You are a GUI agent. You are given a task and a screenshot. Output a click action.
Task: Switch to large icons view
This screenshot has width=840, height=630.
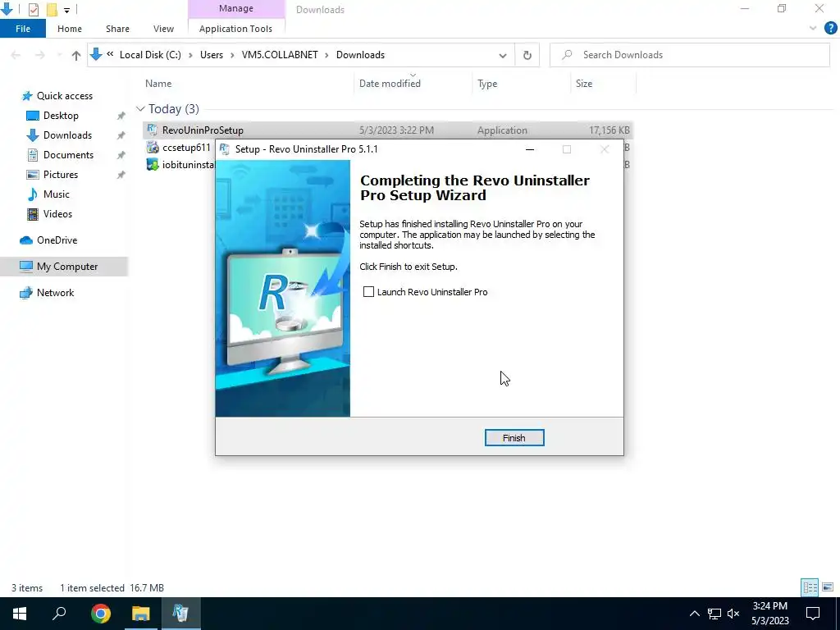coord(828,587)
